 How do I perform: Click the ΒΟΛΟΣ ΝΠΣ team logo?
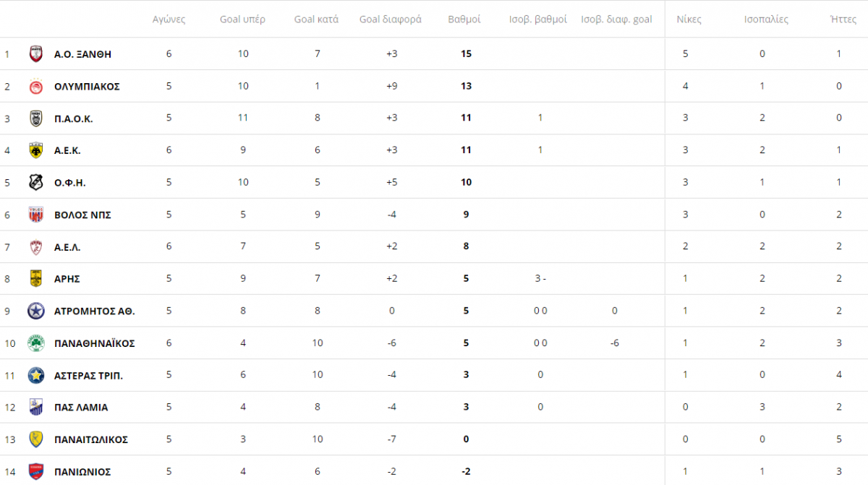pyautogui.click(x=36, y=215)
